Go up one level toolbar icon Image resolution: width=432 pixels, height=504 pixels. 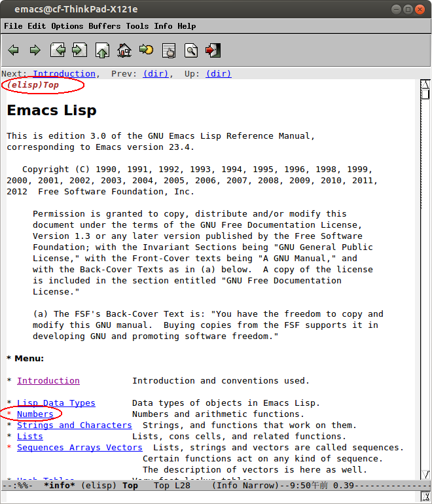point(102,50)
